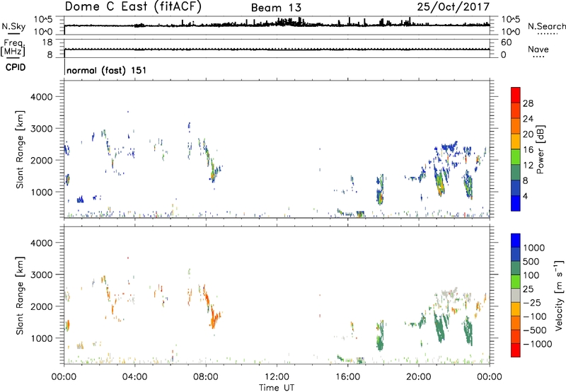Click '2000' on the velocity panel range axis
This screenshot has height=392, width=566.
(42, 306)
